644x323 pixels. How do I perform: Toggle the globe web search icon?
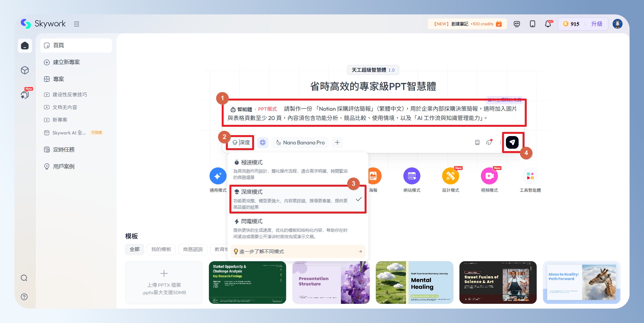pos(263,142)
